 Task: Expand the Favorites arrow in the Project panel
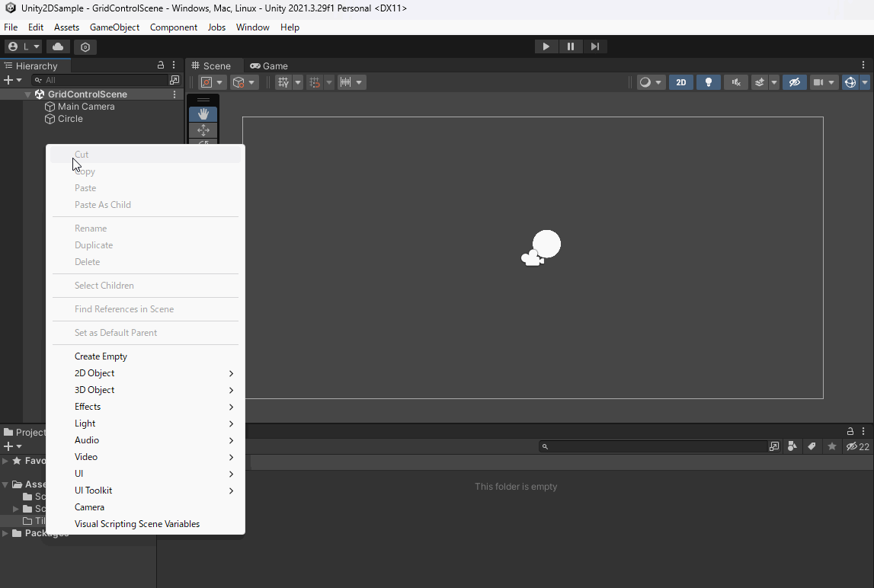tap(5, 461)
